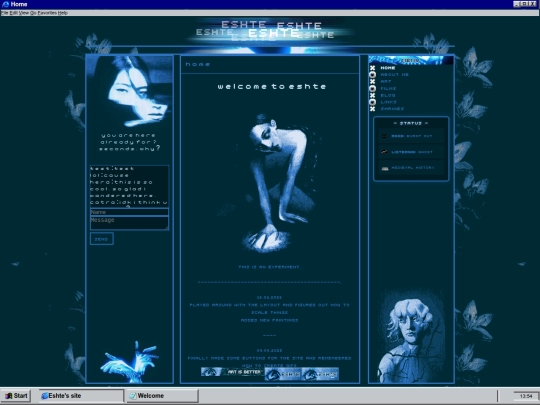Click 'welcome to eshte' heading

[x=272, y=86]
